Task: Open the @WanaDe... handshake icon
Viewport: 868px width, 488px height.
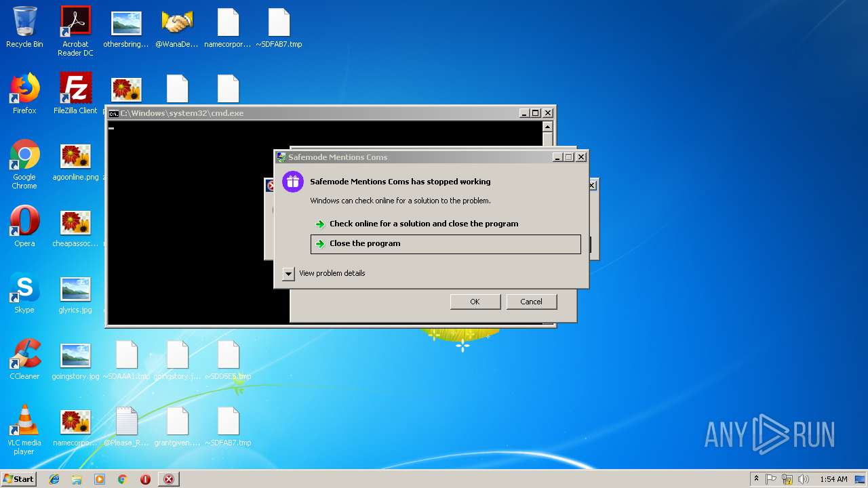Action: pos(177,28)
